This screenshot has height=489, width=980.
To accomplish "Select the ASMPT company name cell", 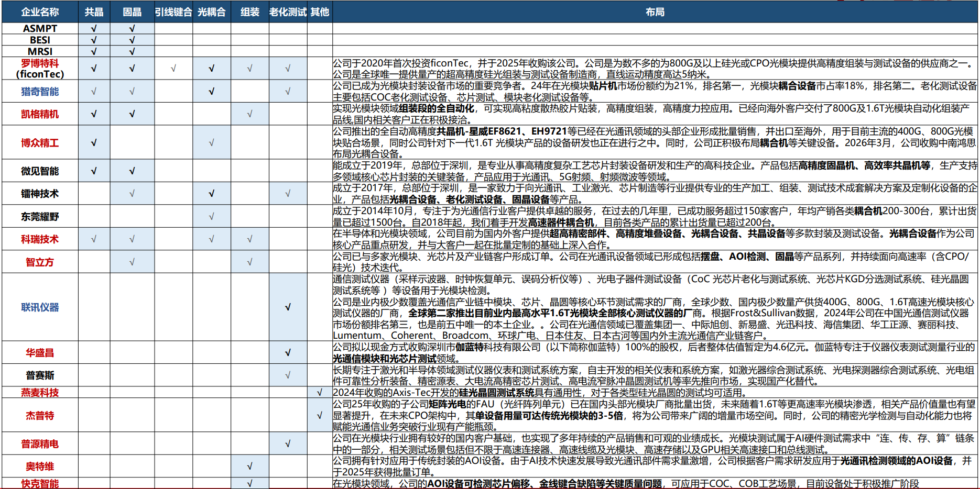I will [40, 28].
